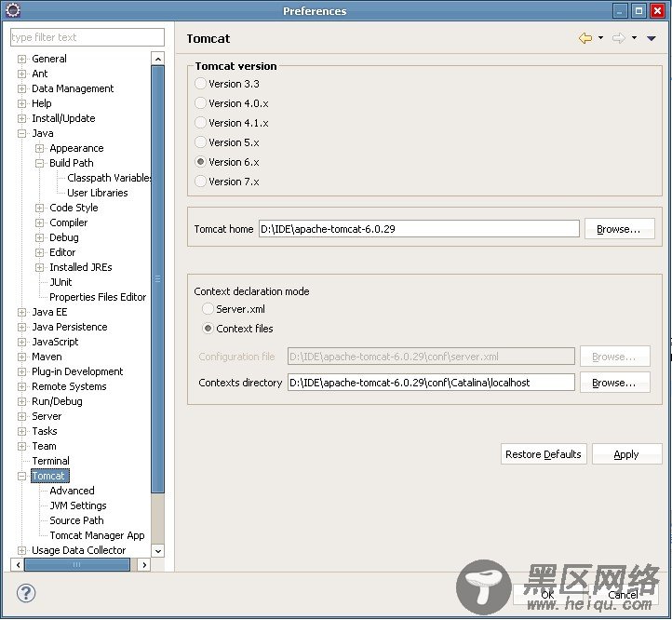672x620 pixels.
Task: Select the Tomcat tree item
Action: click(48, 476)
